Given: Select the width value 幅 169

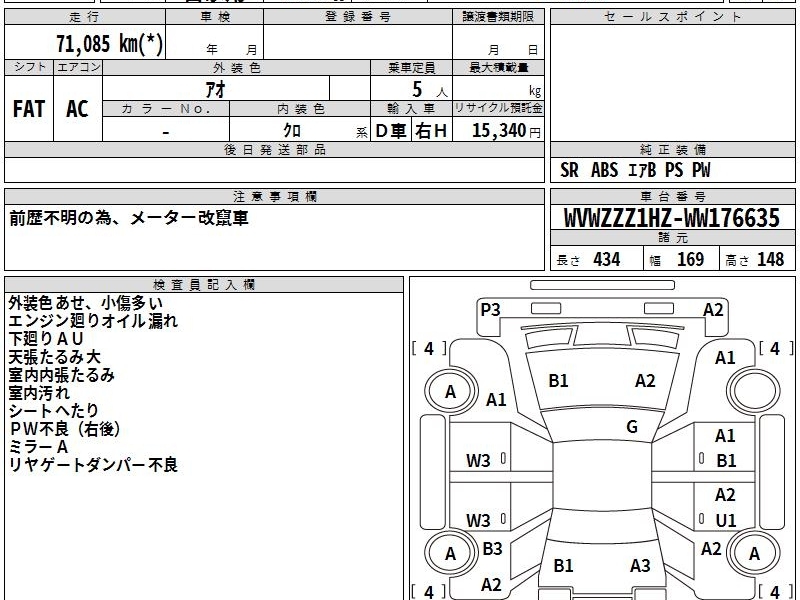Looking at the screenshot, I should 677,260.
